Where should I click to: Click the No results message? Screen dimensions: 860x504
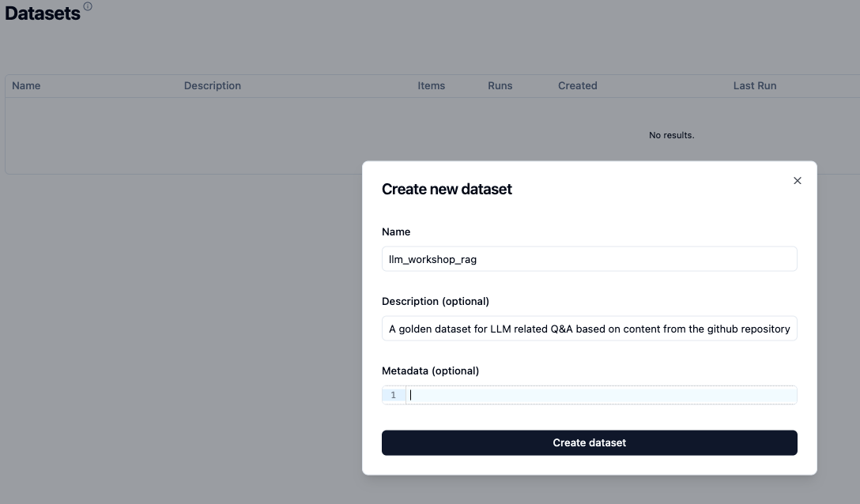(671, 135)
